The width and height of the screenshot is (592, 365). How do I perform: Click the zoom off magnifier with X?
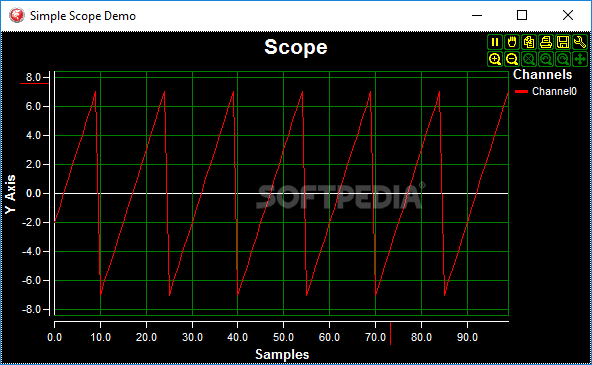[529, 59]
